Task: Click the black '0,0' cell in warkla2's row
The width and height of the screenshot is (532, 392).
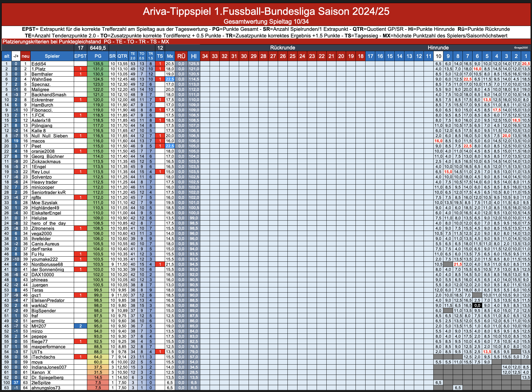Action: pyautogui.click(x=477, y=305)
